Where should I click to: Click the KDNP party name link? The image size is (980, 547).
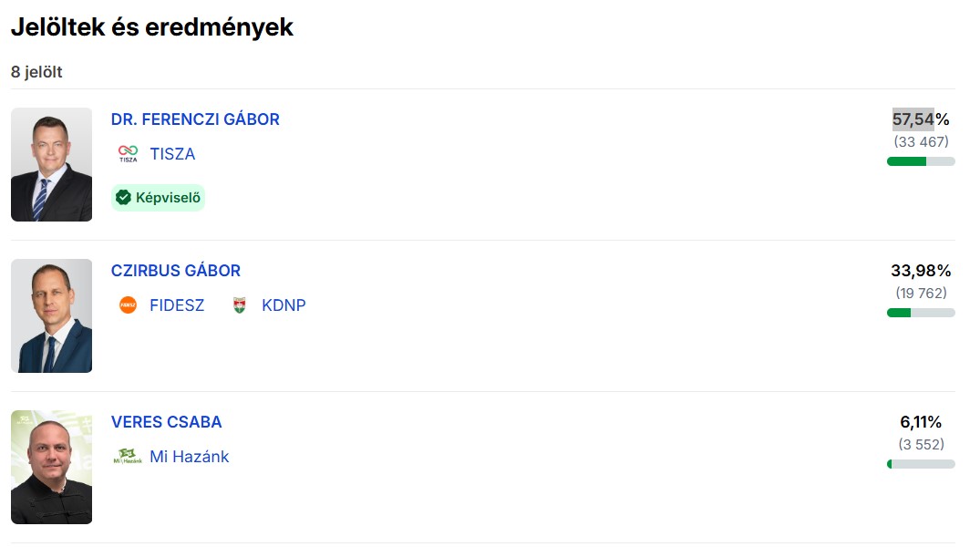pos(284,305)
